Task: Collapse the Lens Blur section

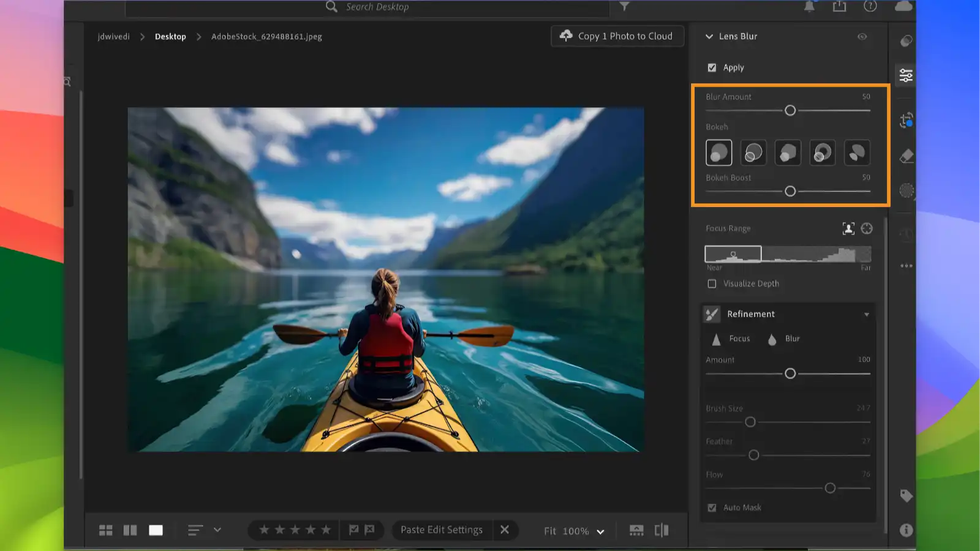Action: [x=709, y=36]
